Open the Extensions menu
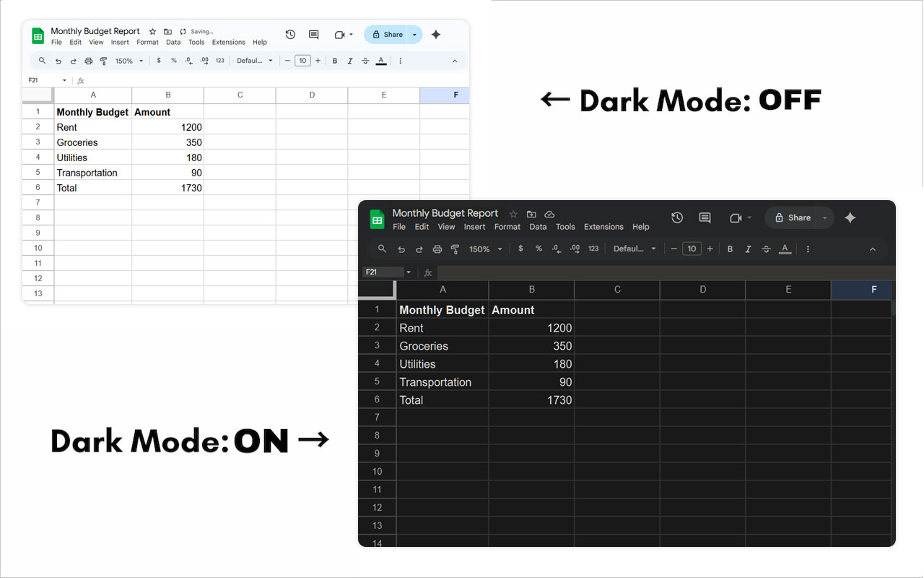 tap(603, 226)
